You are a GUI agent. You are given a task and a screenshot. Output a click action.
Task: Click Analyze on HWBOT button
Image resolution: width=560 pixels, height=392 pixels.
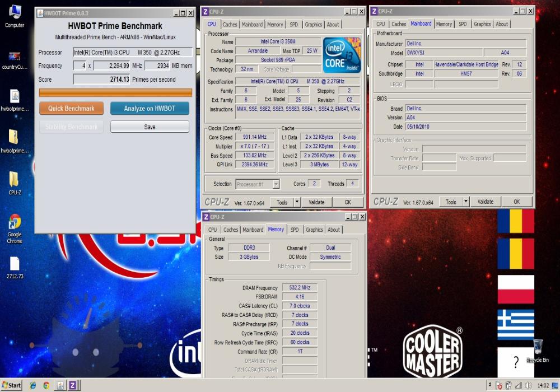pyautogui.click(x=150, y=109)
